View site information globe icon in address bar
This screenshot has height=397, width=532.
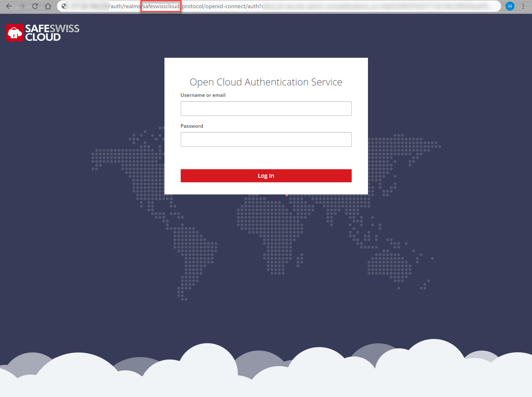pos(64,6)
